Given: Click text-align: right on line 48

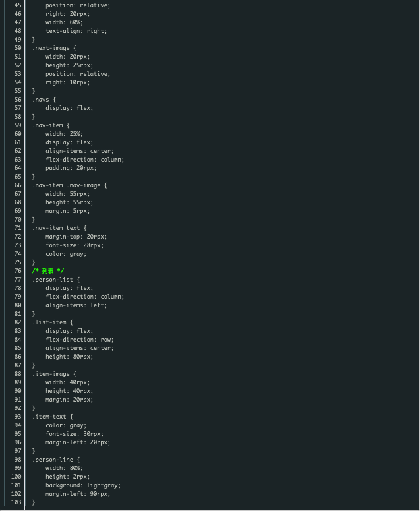Looking at the screenshot, I should click(76, 31).
